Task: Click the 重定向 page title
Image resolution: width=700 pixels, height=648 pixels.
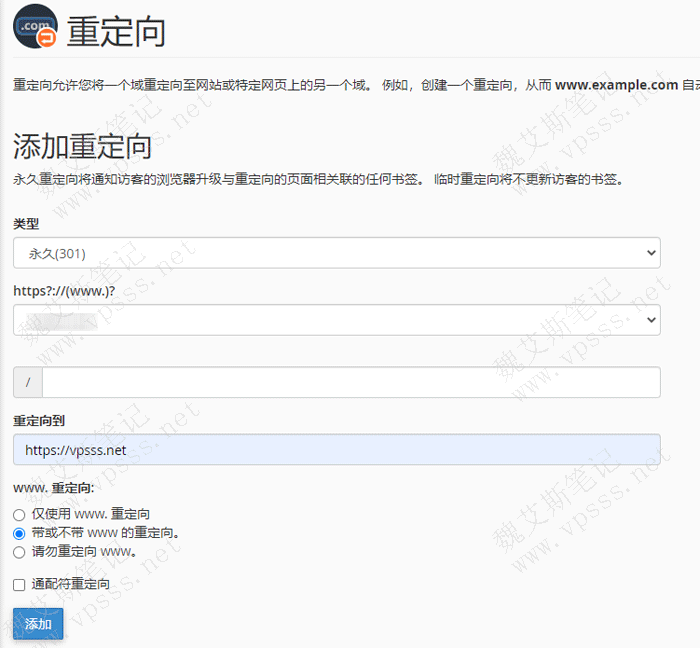Action: [x=116, y=32]
